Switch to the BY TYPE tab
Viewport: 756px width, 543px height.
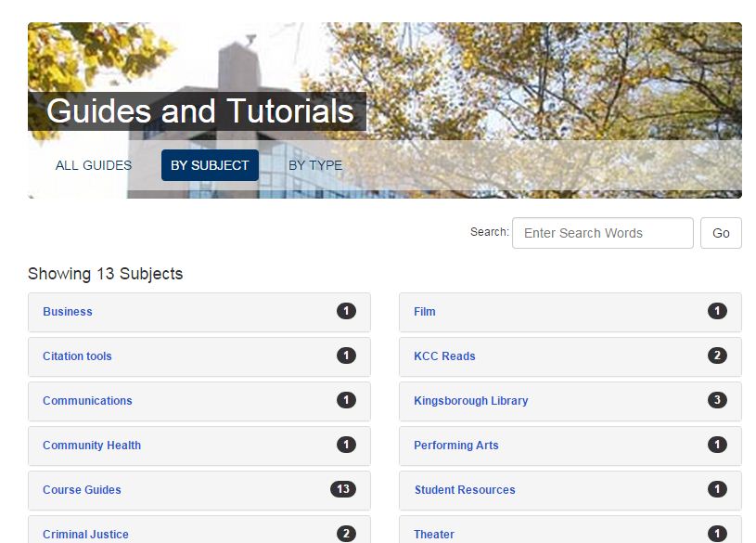pos(315,165)
